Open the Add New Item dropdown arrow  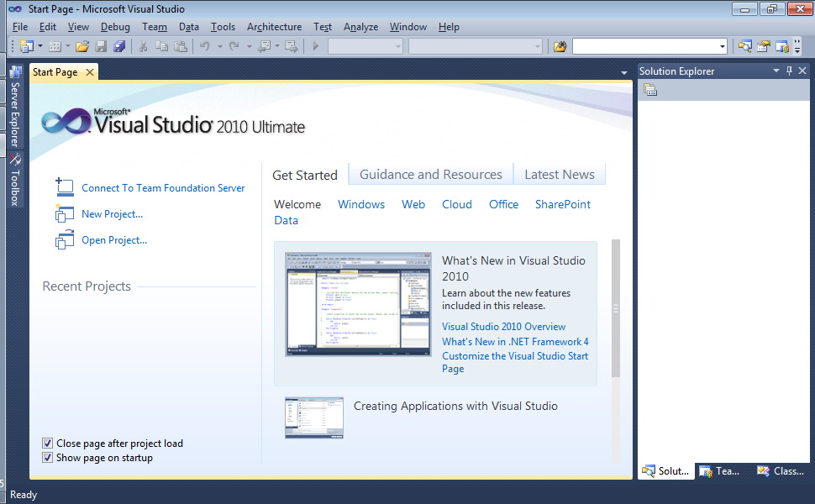67,46
